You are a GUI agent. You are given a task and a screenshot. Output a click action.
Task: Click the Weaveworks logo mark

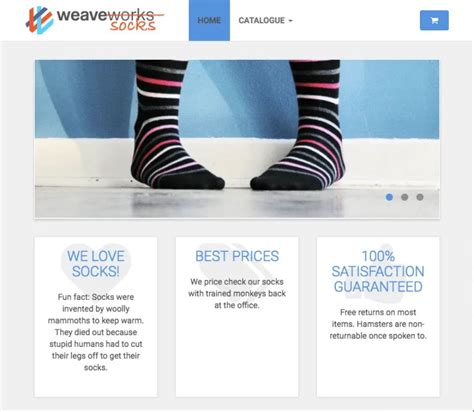pyautogui.click(x=39, y=20)
